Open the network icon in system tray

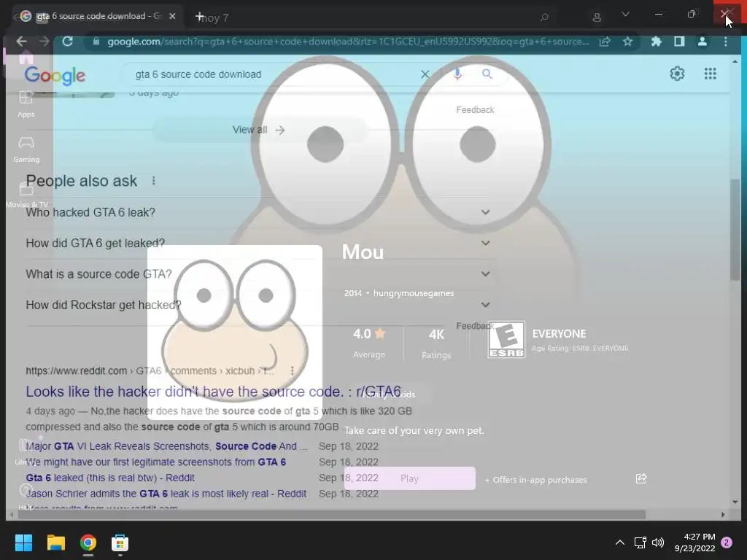640,542
